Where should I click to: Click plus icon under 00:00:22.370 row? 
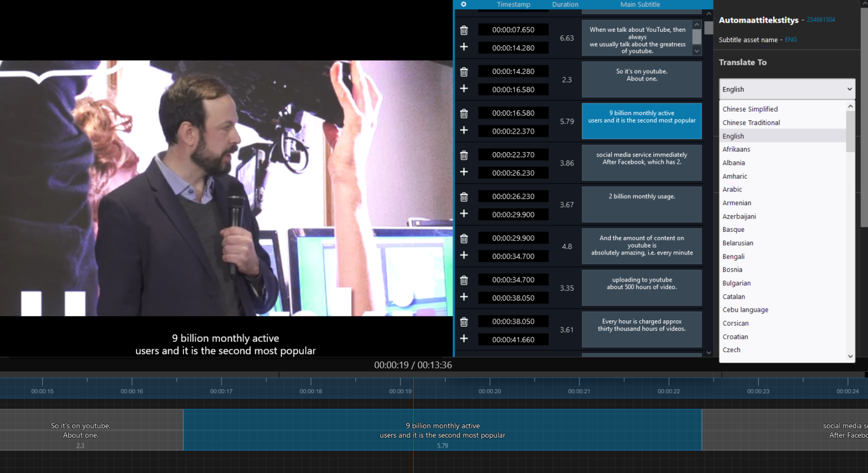464,172
